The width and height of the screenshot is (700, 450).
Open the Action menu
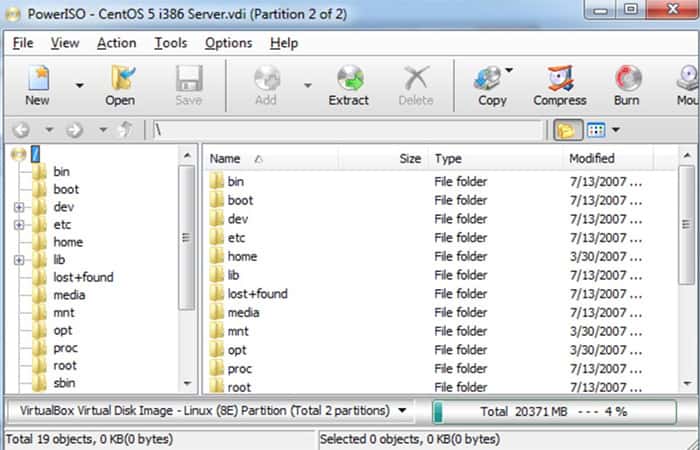[x=117, y=43]
